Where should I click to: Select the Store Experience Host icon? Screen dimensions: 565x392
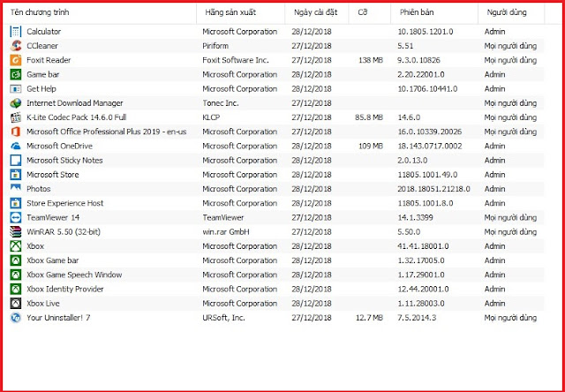(16, 203)
